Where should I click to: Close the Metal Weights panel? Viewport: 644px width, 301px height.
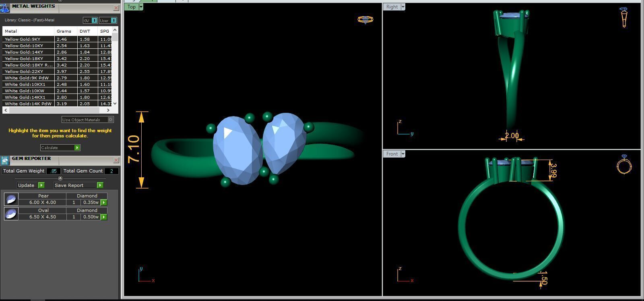(x=116, y=8)
